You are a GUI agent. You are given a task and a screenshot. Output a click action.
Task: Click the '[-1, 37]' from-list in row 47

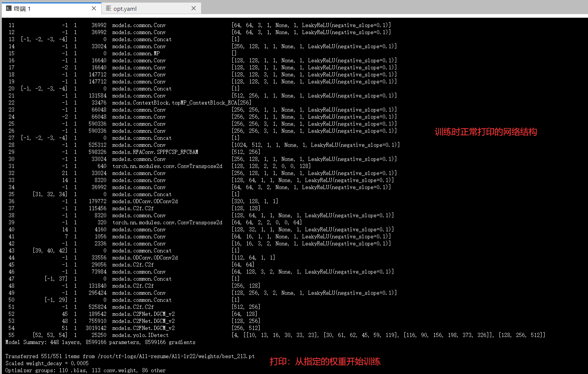pyautogui.click(x=56, y=279)
